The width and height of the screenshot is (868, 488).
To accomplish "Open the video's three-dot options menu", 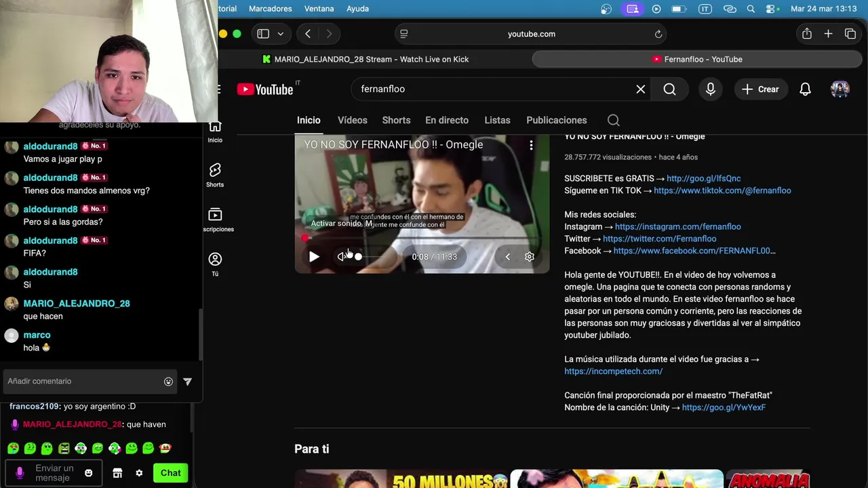I will (x=531, y=145).
